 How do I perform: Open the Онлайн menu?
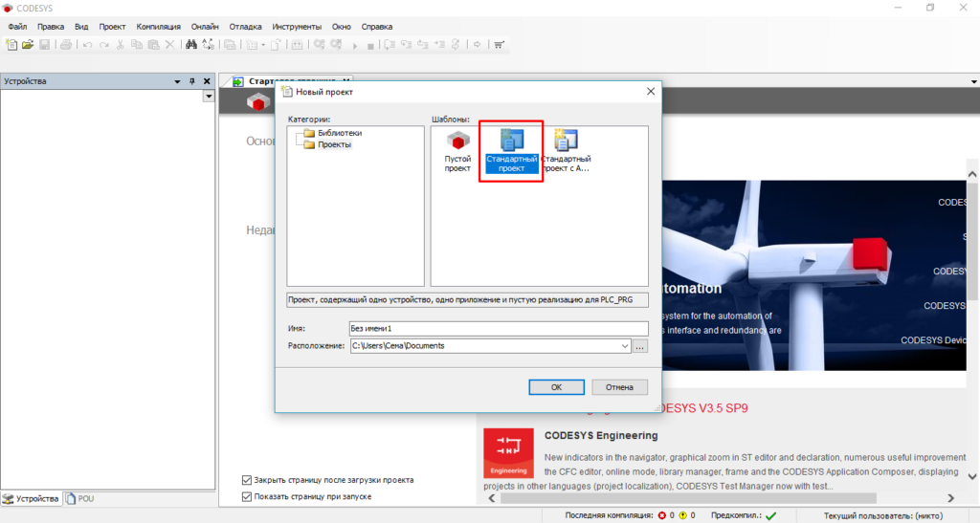[x=205, y=27]
